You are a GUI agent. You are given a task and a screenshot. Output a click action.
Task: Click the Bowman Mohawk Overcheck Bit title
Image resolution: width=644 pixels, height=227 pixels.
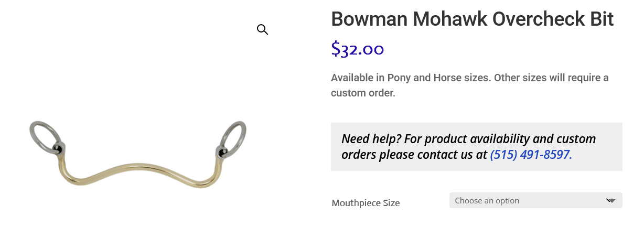472,19
